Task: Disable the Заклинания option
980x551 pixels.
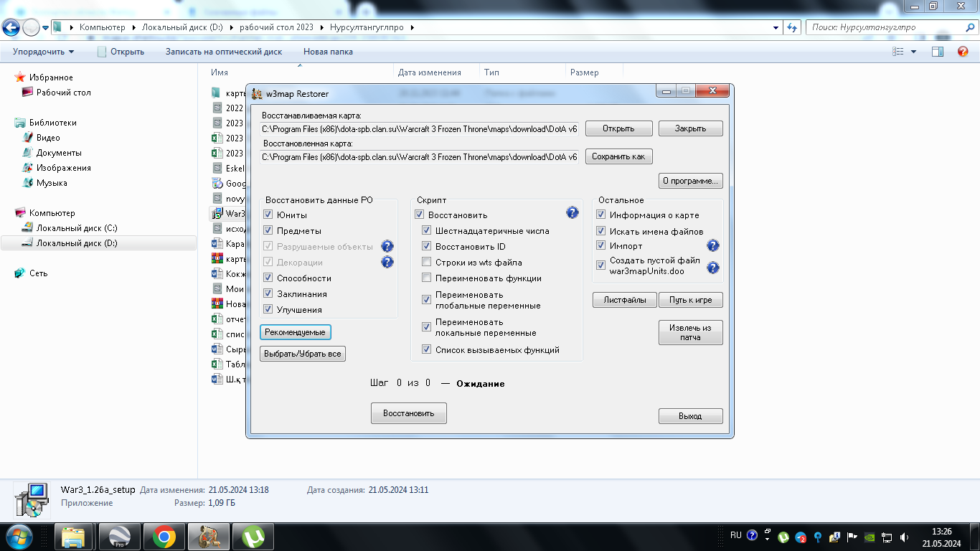Action: tap(268, 293)
